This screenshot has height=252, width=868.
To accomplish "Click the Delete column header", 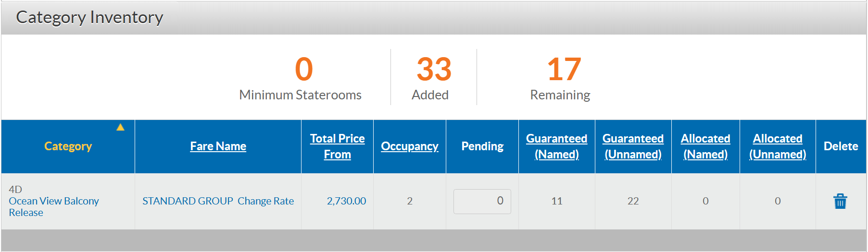I will click(x=841, y=146).
